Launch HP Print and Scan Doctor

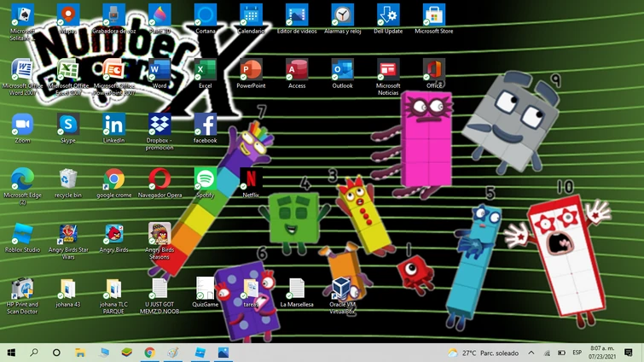tap(22, 289)
